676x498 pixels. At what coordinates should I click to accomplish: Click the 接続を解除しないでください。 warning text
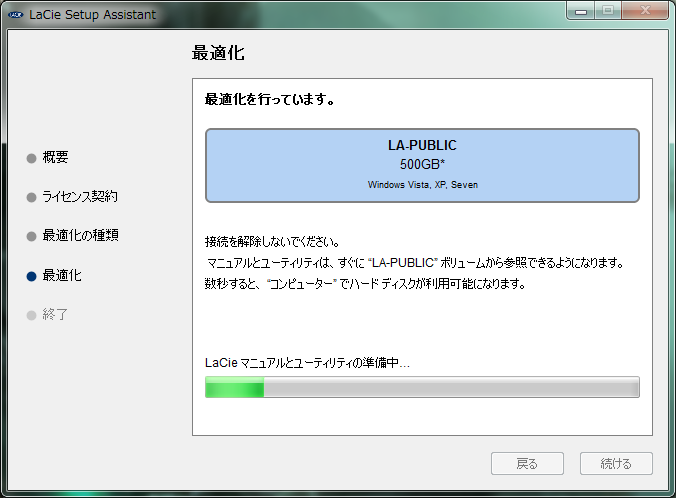[272, 241]
